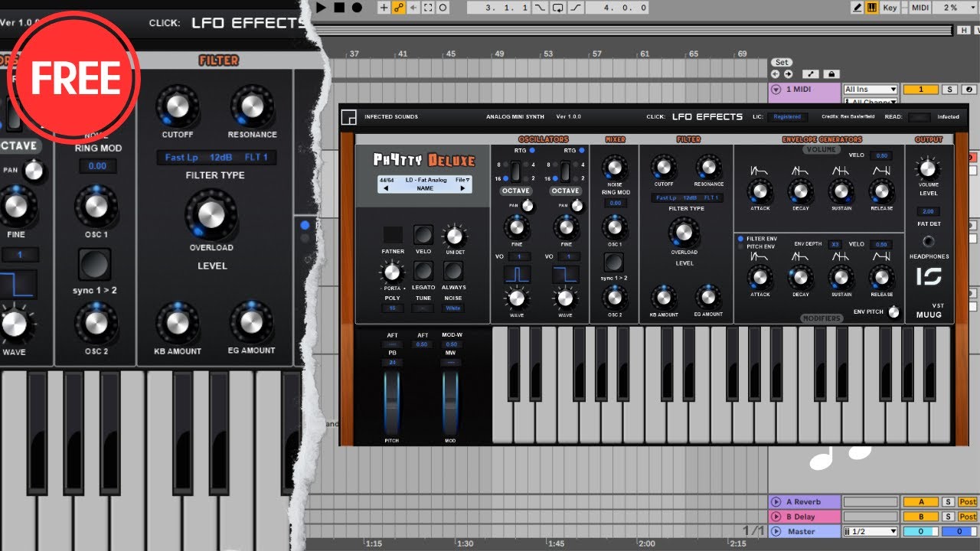Click LFO EFFECTS in the small synth header
The width and height of the screenshot is (980, 551).
click(x=707, y=117)
